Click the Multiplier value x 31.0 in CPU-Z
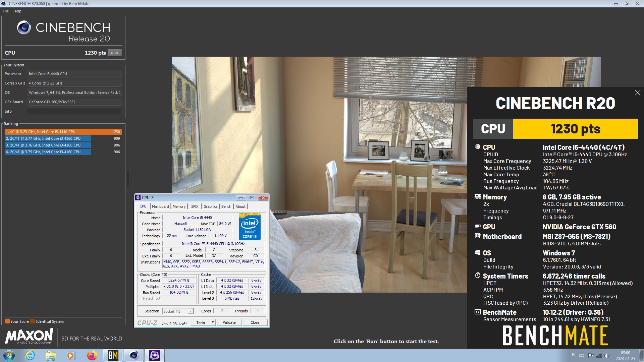This screenshot has height=362, width=644. (179, 287)
